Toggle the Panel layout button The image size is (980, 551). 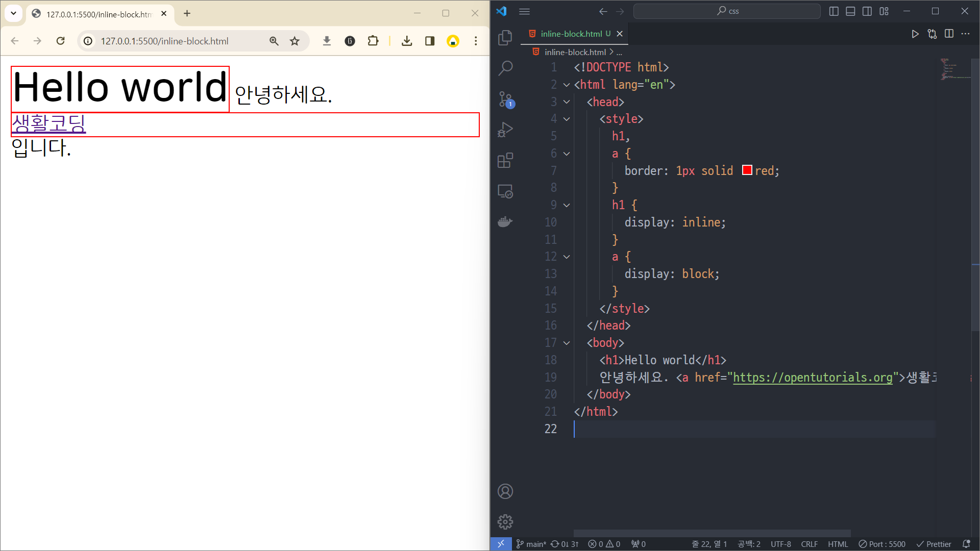click(x=850, y=11)
